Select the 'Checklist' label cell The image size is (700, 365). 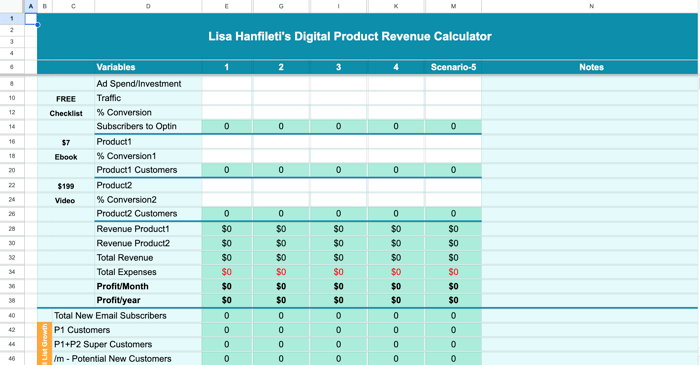[66, 113]
